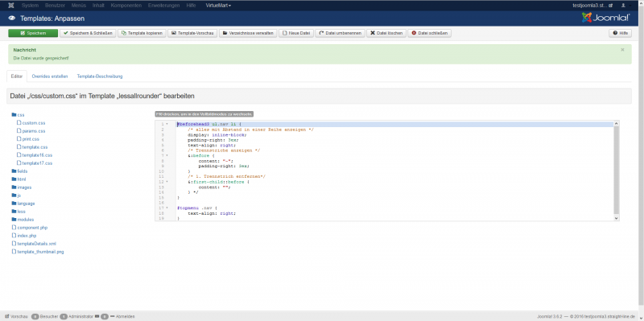The width and height of the screenshot is (644, 321).
Task: Click the Neue Datei button
Action: (296, 33)
